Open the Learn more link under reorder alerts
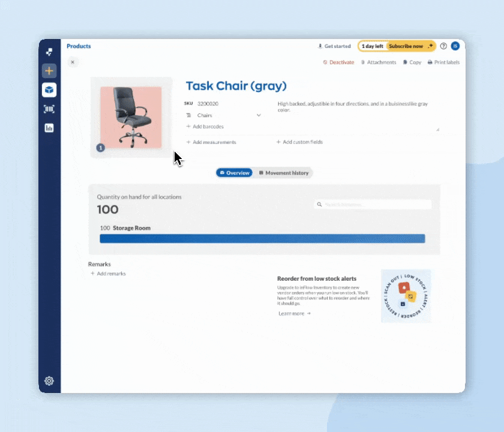 (x=291, y=313)
